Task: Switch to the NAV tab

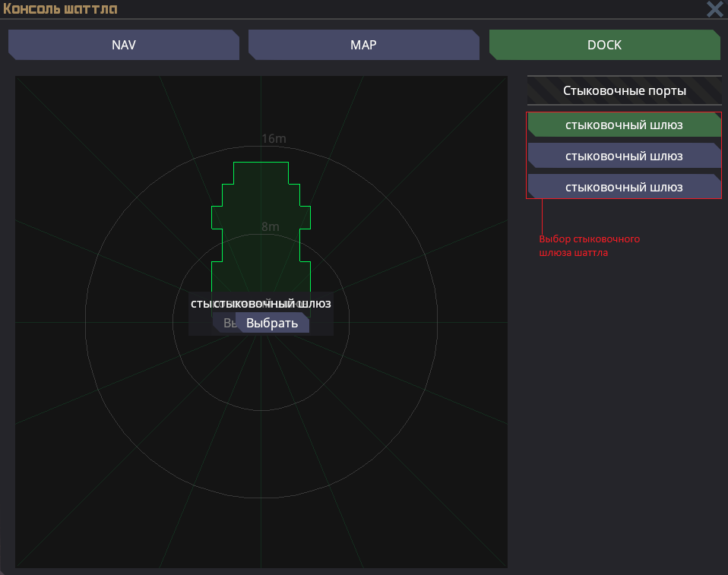Action: click(123, 45)
